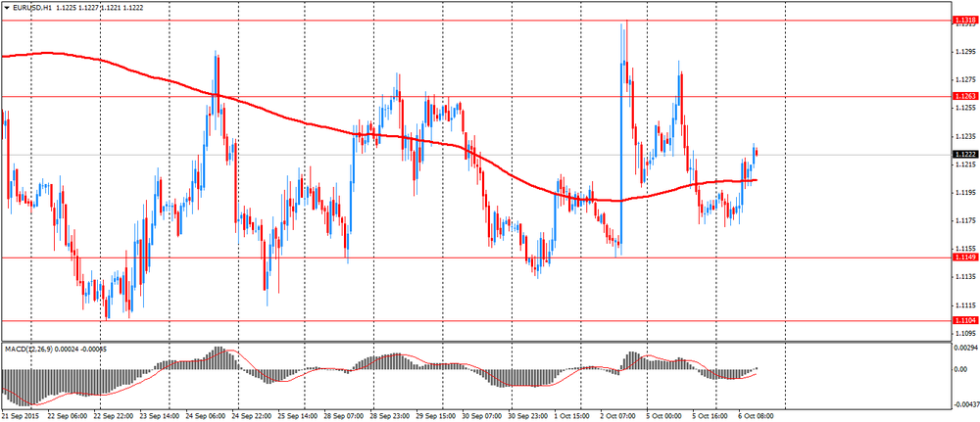Click the 2 Oct 07:00 time label

[x=618, y=414]
